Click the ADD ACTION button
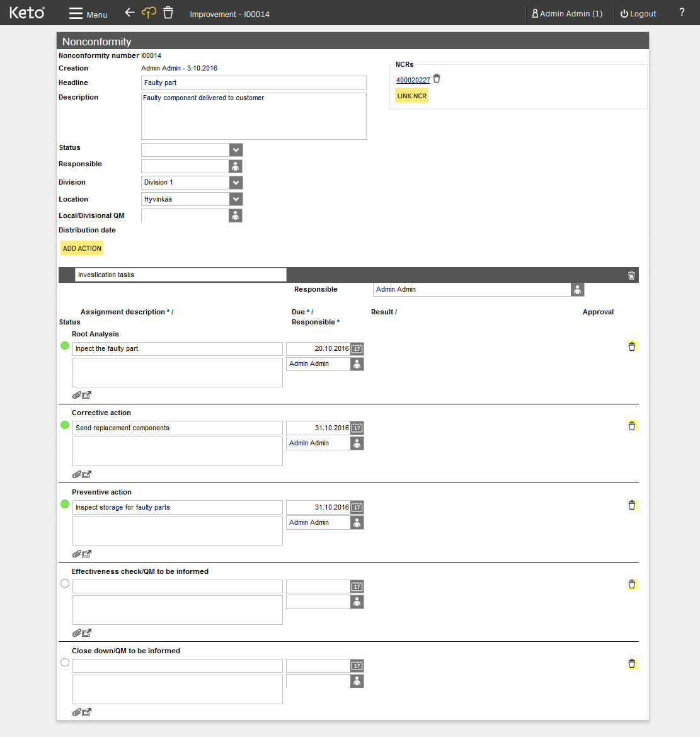The image size is (700, 737). (83, 248)
